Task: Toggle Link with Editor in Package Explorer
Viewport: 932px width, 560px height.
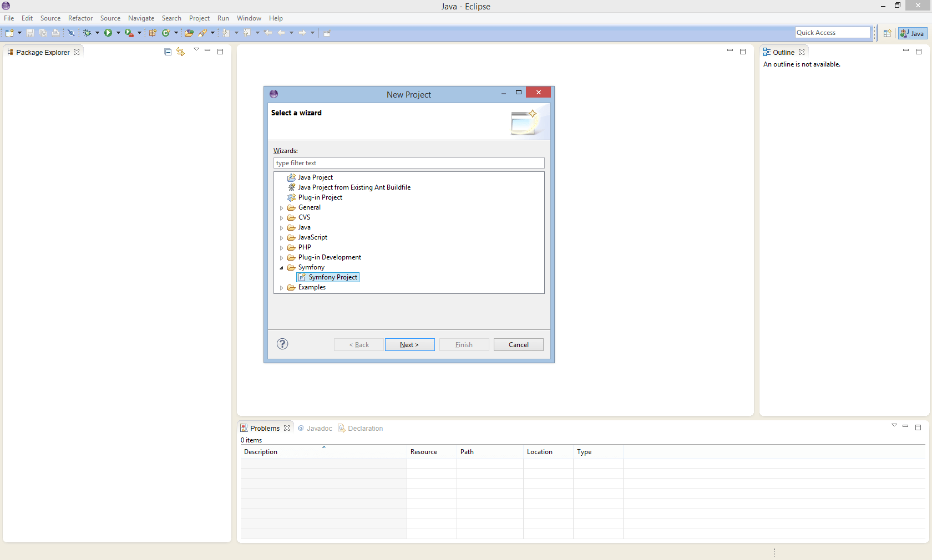Action: (x=180, y=52)
